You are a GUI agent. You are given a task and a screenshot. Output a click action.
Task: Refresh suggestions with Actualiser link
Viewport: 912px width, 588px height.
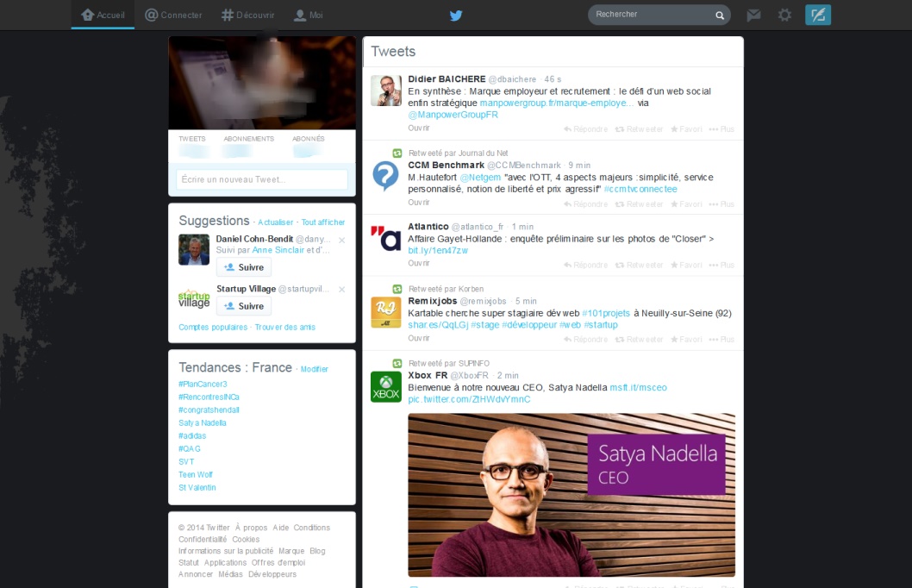click(x=276, y=222)
